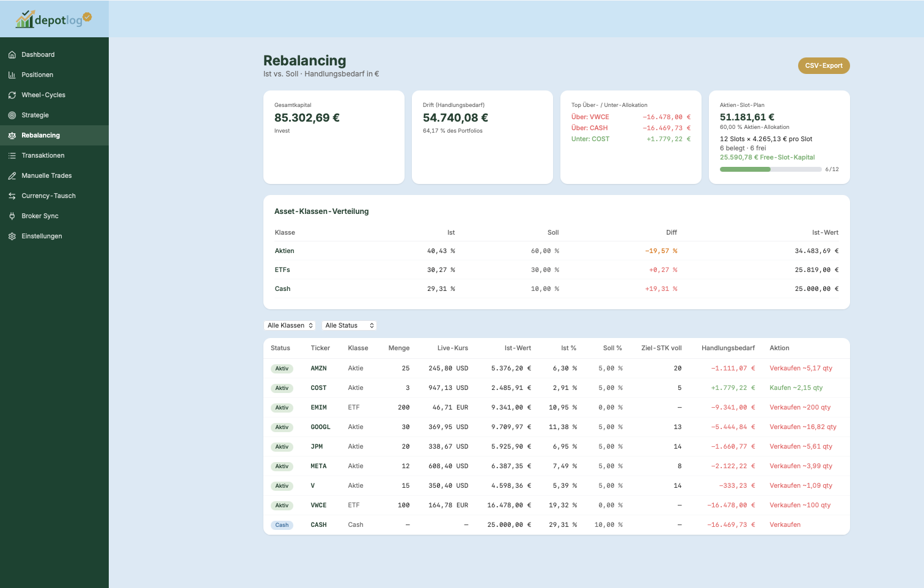
Task: Click the Ziel-STK voll column header
Action: (x=661, y=348)
